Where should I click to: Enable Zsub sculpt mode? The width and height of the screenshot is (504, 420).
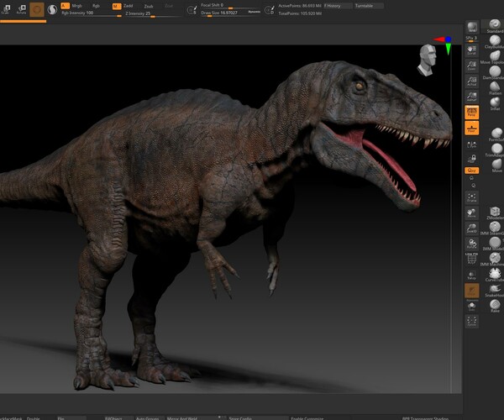[149, 6]
